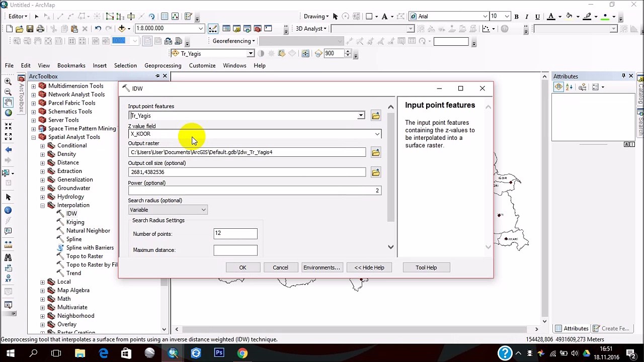
Task: Open an existing map document
Action: (20, 29)
